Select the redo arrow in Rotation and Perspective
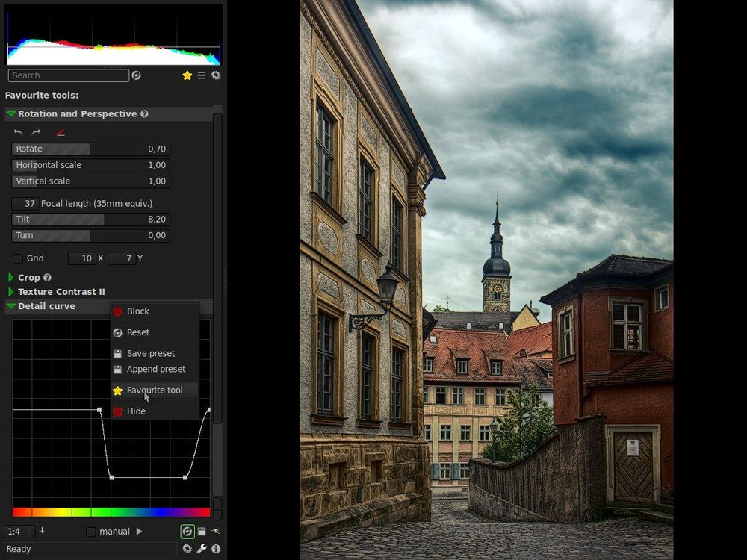Screen dimensions: 747x560 (36, 132)
